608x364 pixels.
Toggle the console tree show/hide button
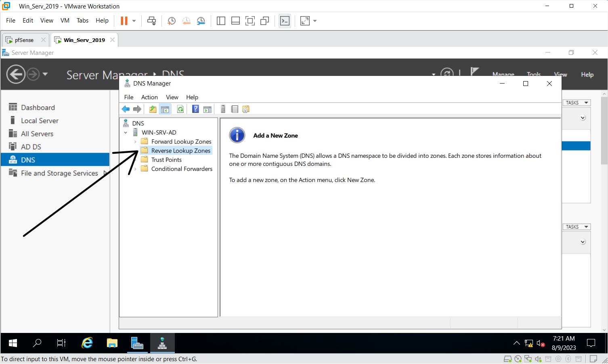pos(165,109)
